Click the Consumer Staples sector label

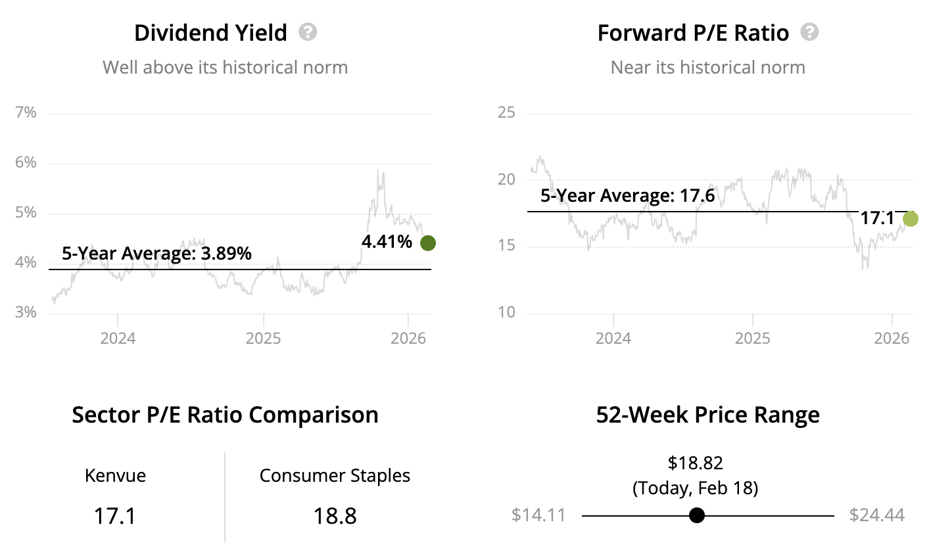pos(335,475)
